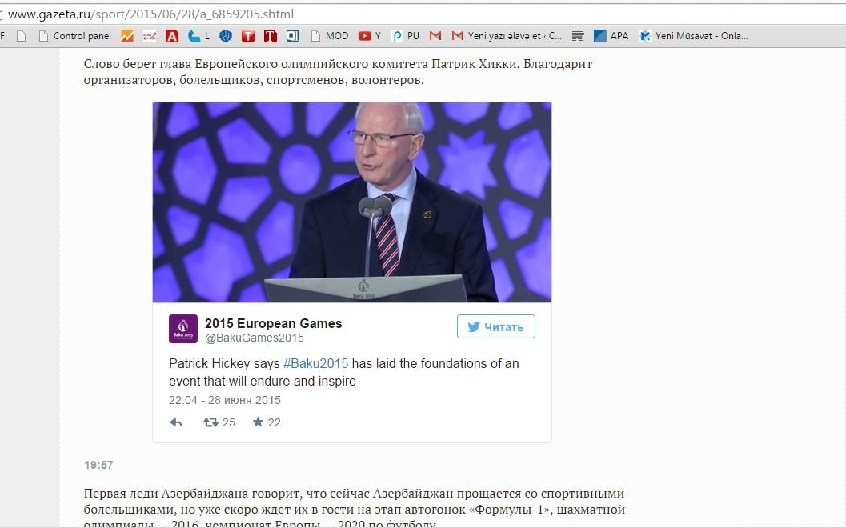
Task: Open the Yeni Müsavat bookmark
Action: click(693, 36)
